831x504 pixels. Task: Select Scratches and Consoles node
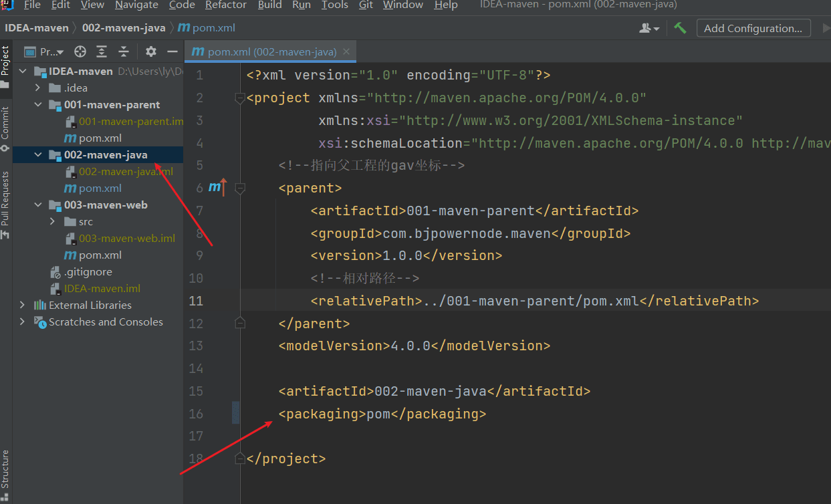[98, 322]
